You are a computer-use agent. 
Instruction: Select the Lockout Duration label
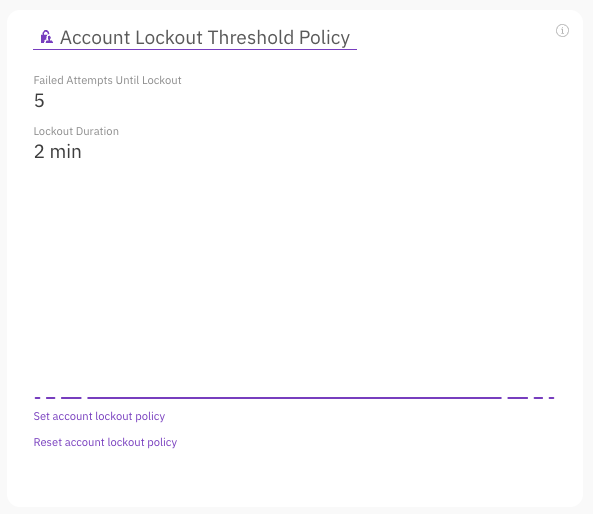click(x=76, y=131)
